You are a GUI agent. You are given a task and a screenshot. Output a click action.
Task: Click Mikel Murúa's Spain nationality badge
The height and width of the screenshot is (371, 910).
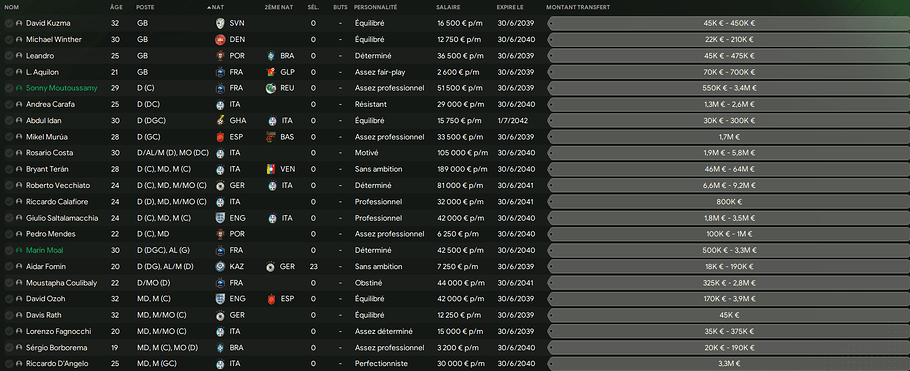pos(219,137)
